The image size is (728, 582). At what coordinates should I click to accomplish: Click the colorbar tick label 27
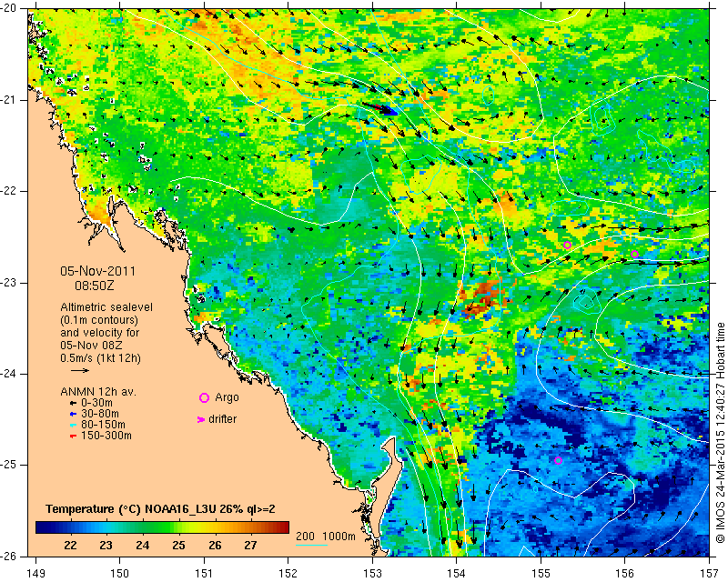(251, 546)
